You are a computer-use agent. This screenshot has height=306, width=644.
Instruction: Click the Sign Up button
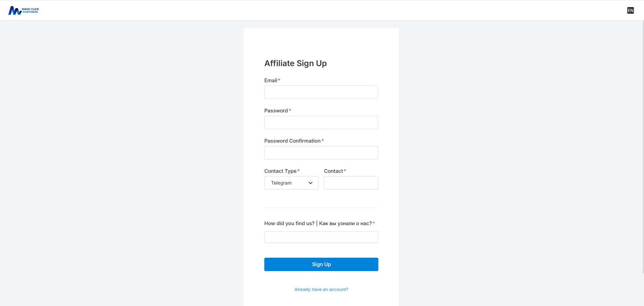point(321,264)
